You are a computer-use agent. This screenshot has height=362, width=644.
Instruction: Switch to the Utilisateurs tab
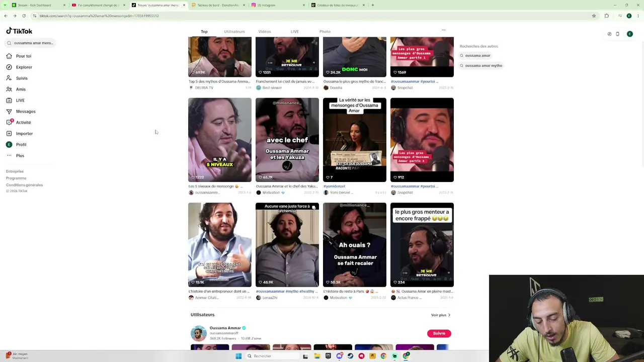(x=234, y=32)
